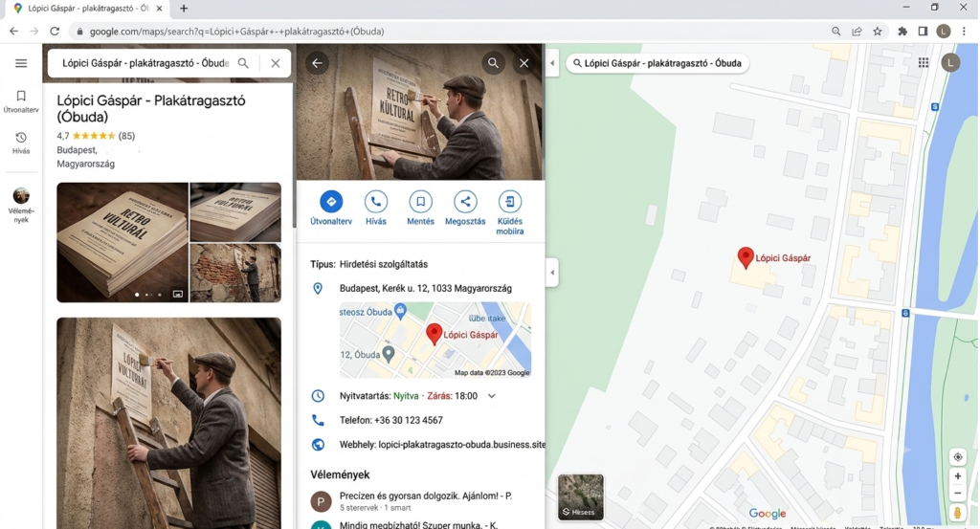Click the Lópici Gáspár red map pin
The image size is (980, 529).
click(x=745, y=257)
